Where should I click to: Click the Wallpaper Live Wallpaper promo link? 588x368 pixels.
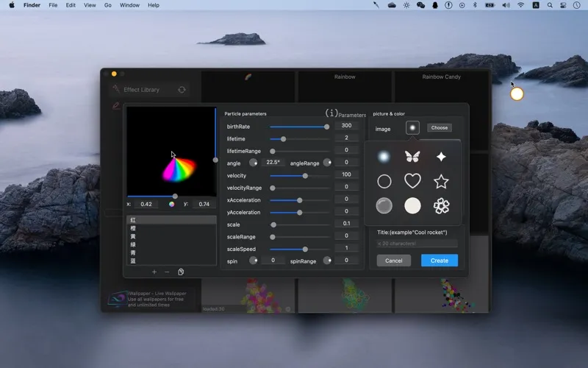[x=157, y=299]
